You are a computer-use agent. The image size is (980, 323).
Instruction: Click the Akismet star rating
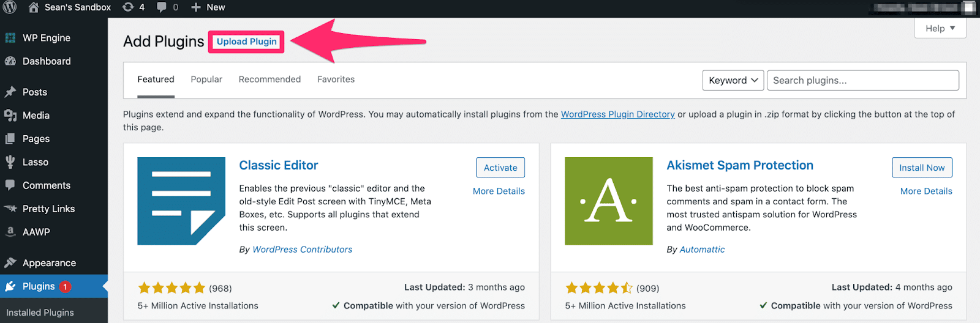[599, 288]
